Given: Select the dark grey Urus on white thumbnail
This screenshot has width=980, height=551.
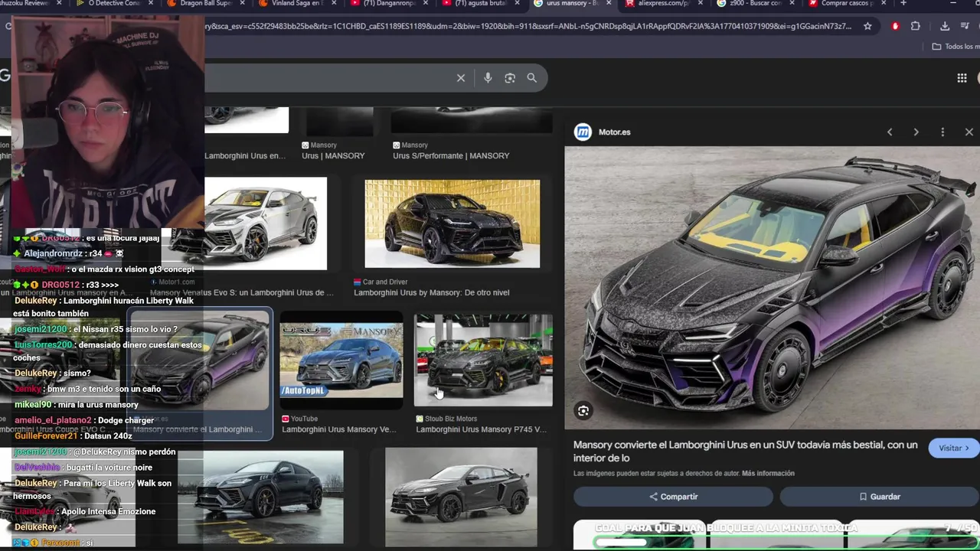Looking at the screenshot, I should point(461,497).
